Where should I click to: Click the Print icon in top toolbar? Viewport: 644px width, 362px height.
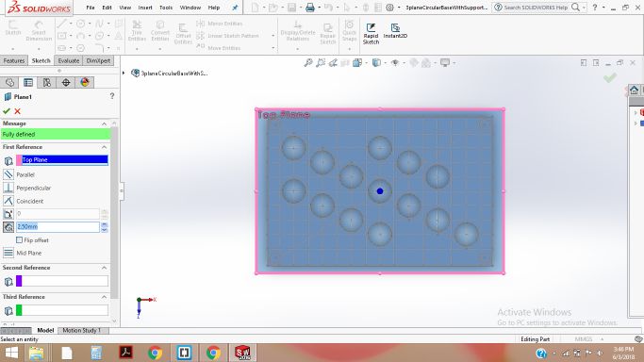(310, 8)
